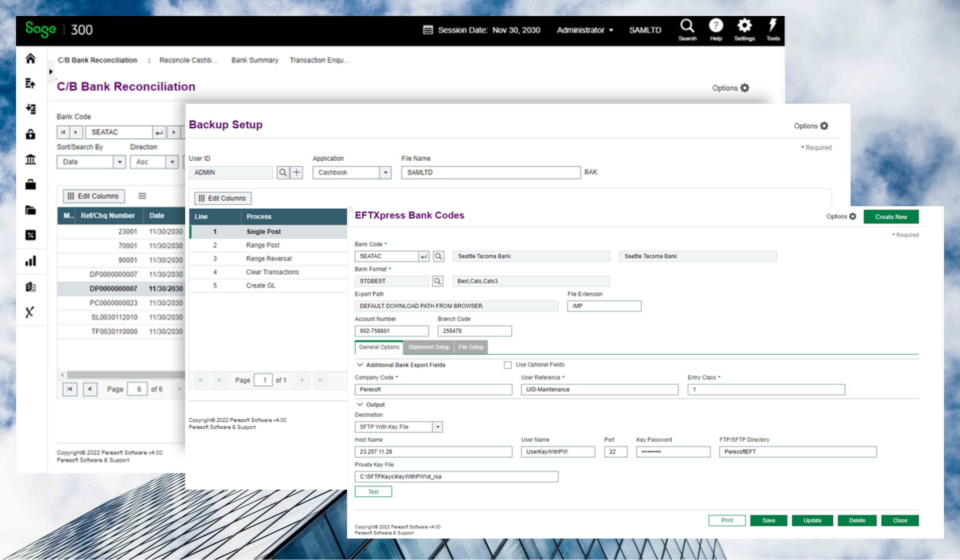Open the Help question mark icon
960x560 pixels.
(x=716, y=30)
